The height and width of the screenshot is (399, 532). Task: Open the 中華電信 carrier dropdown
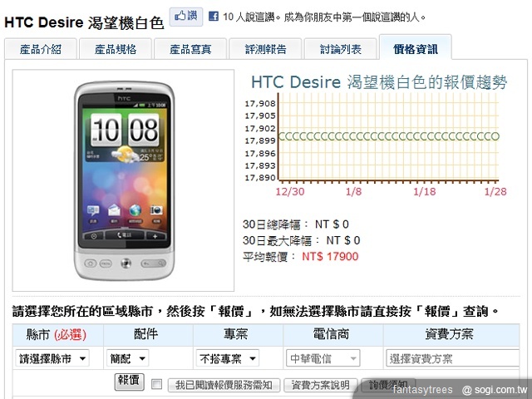pyautogui.click(x=323, y=358)
